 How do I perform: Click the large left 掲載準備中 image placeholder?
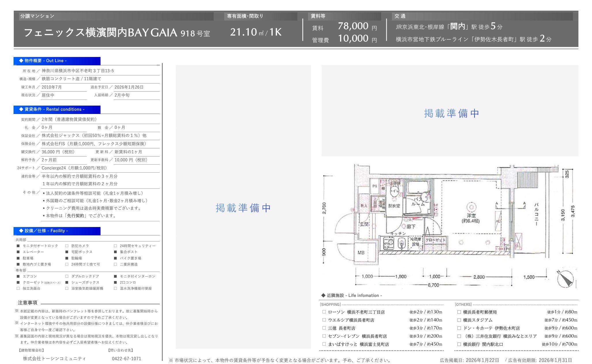tap(243, 207)
